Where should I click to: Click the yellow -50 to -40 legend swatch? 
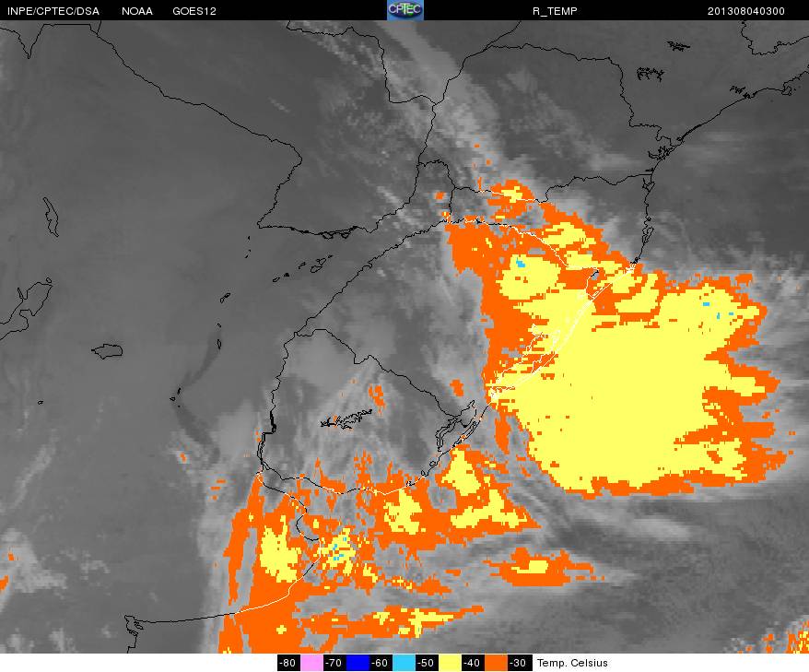point(450,663)
